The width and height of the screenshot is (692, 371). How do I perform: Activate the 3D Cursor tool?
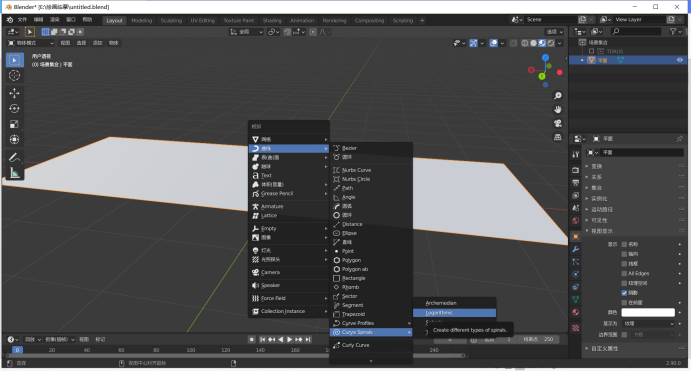[15, 76]
